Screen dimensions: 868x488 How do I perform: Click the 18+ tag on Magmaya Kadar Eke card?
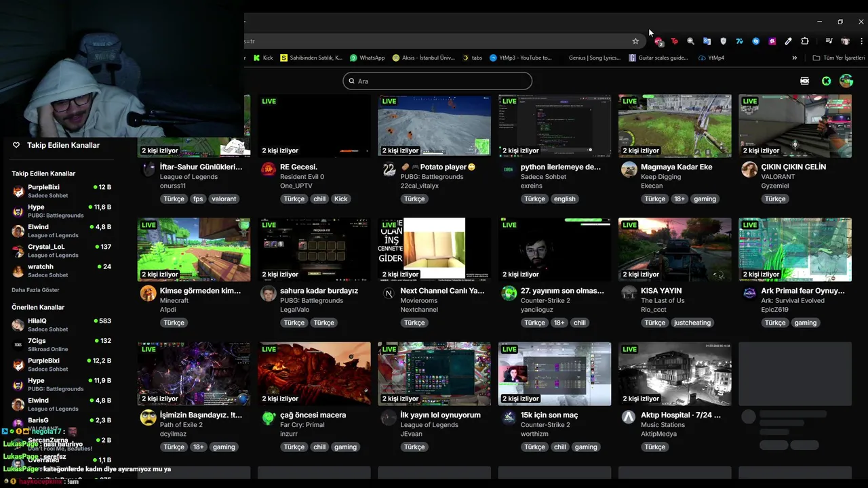pyautogui.click(x=679, y=199)
